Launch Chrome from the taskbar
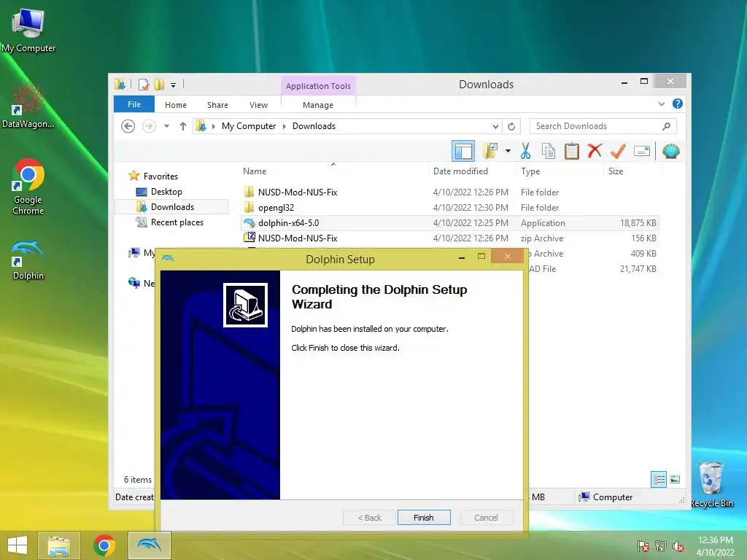This screenshot has width=747, height=560. tap(104, 545)
